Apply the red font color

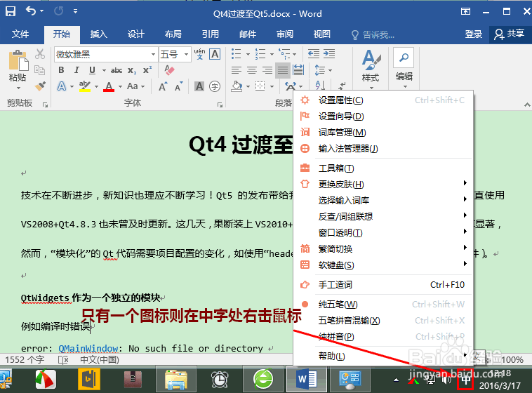point(109,86)
